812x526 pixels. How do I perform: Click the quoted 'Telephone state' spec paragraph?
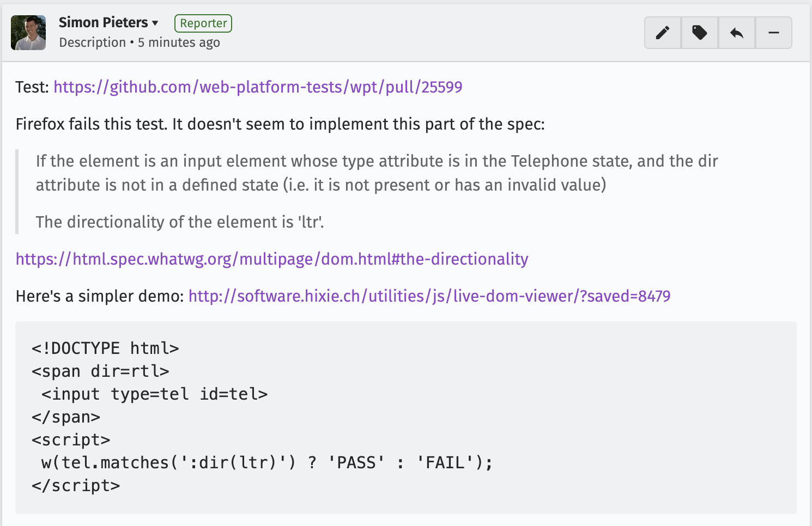[377, 173]
